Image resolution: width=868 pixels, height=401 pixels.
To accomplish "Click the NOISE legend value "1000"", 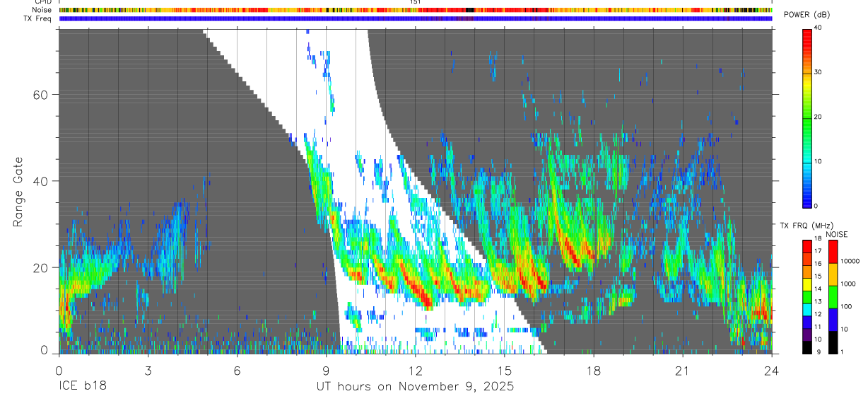I will 848,284.
